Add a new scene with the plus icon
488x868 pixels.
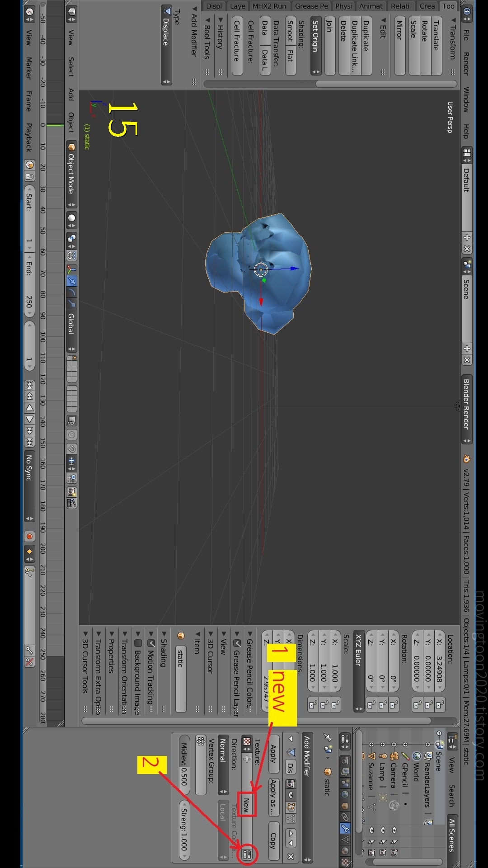pos(467,349)
